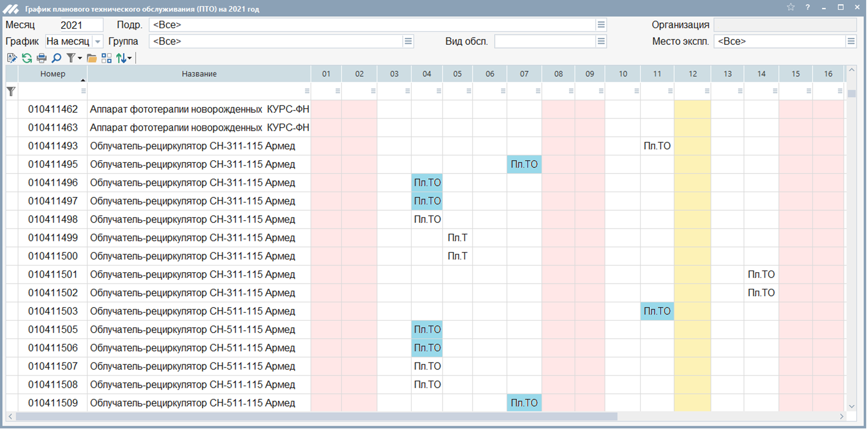Click the horizontal scrollbar right arrow
868x429 pixels.
point(842,417)
